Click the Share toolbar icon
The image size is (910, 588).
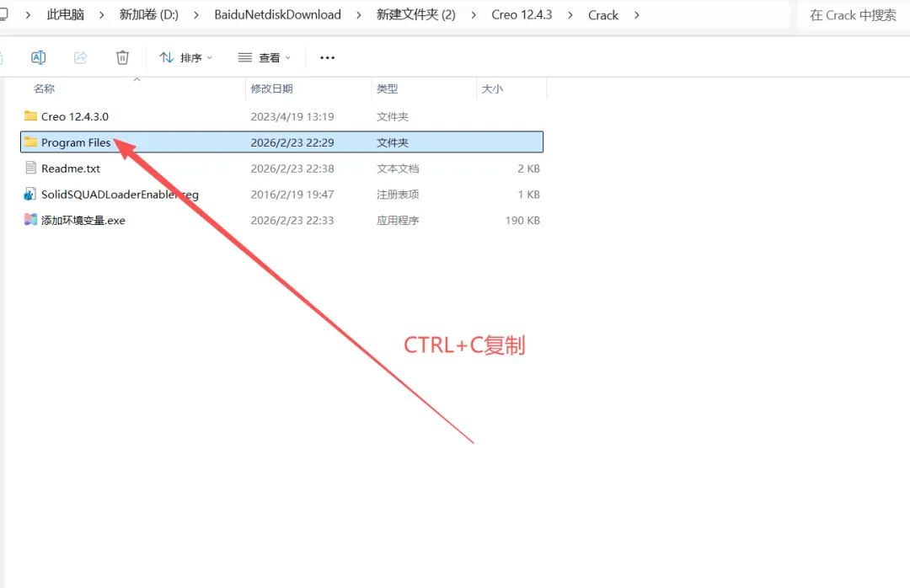[x=81, y=57]
